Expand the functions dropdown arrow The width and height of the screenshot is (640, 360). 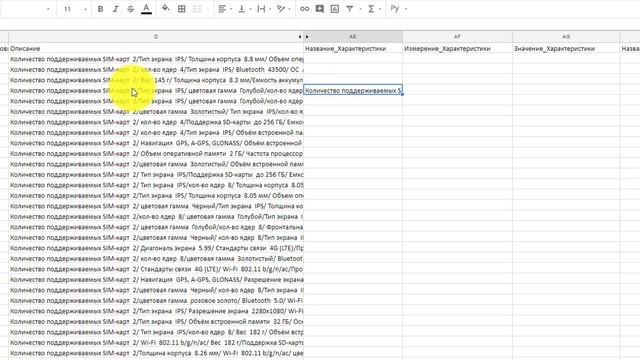click(x=380, y=9)
